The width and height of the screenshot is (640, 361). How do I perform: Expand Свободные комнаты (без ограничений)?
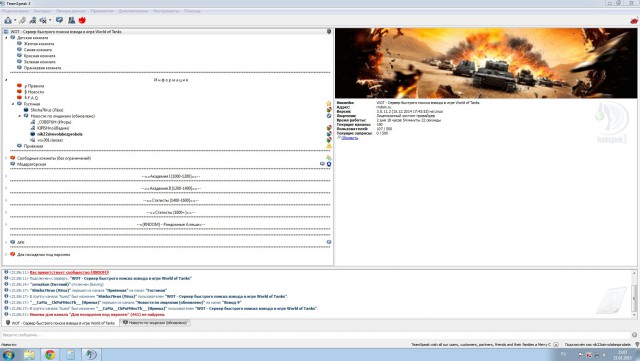(6, 158)
